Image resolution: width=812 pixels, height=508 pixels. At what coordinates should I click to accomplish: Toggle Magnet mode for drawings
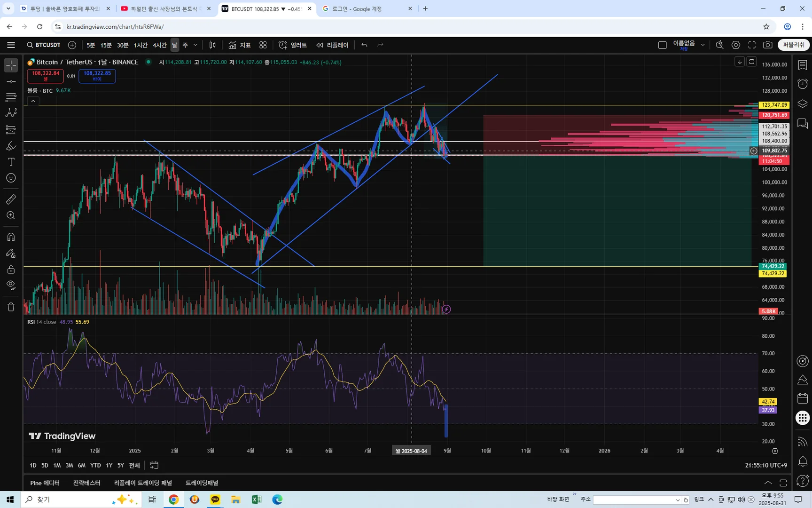11,237
